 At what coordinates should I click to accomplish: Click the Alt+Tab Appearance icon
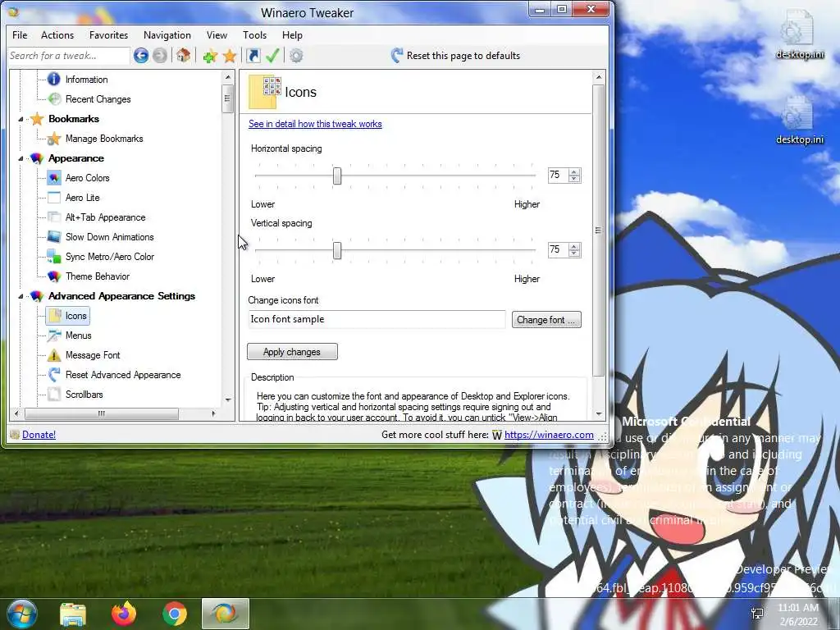pyautogui.click(x=54, y=217)
